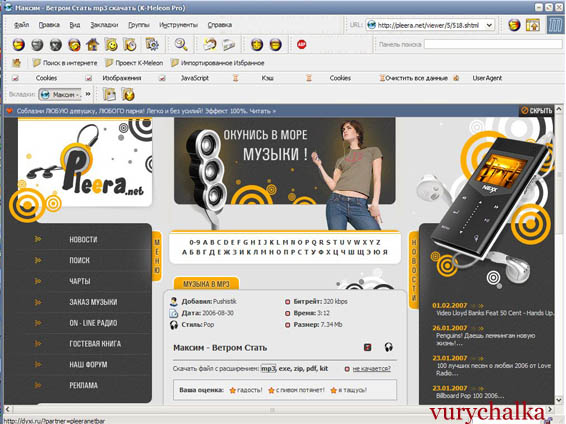This screenshot has width=566, height=424.
Task: Click the hourglass icon next to Кэш
Action: pyautogui.click(x=236, y=78)
